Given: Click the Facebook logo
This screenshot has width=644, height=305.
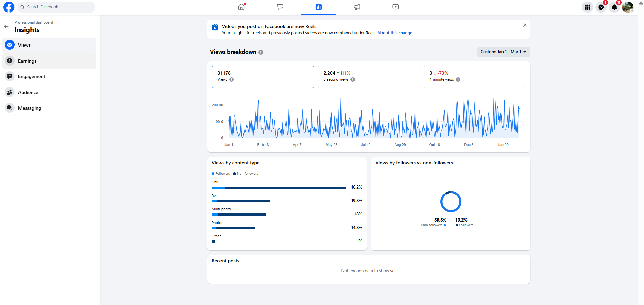Looking at the screenshot, I should click(9, 7).
